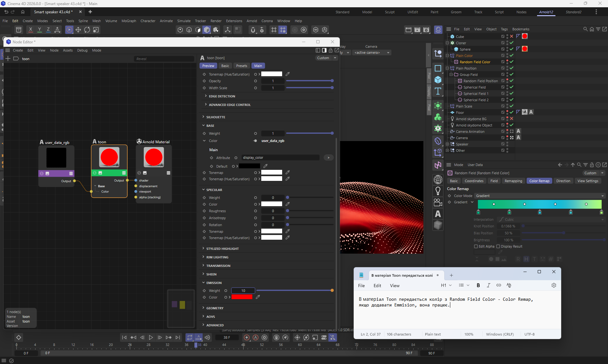Click the Play Forward button in the timeline
Image resolution: width=608 pixels, height=364 pixels.
(x=151, y=338)
